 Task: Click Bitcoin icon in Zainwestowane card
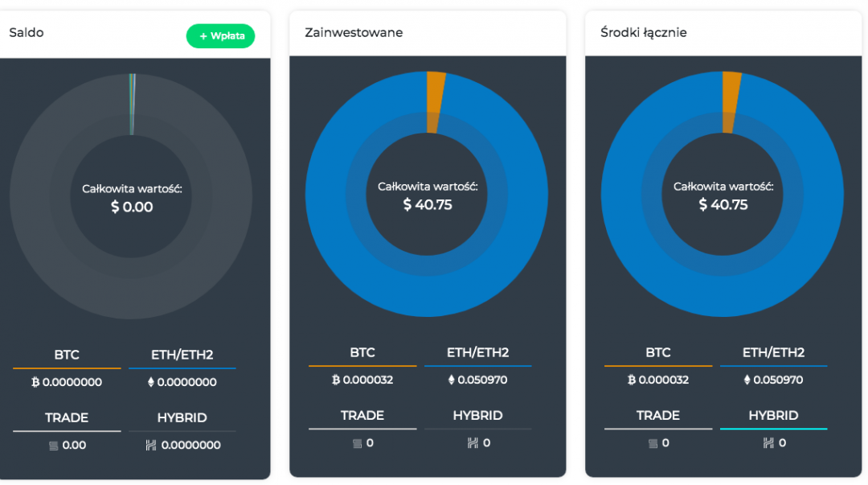pos(336,380)
